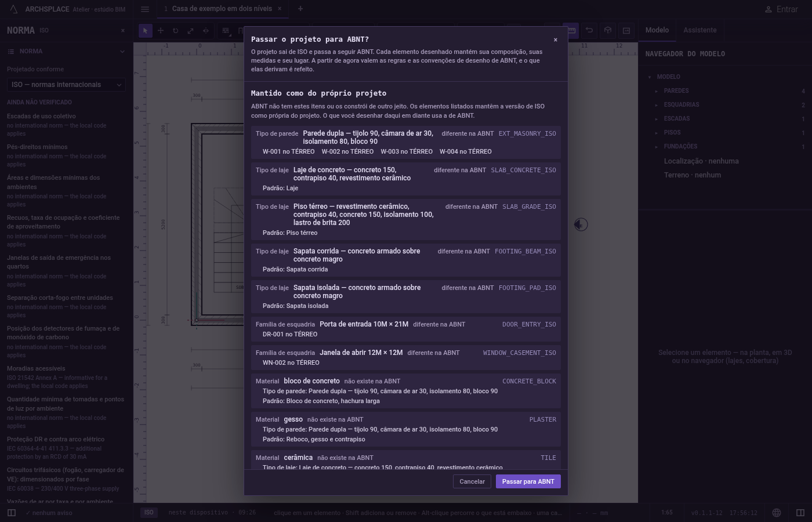Pick the scale tool in toolbar

191,30
